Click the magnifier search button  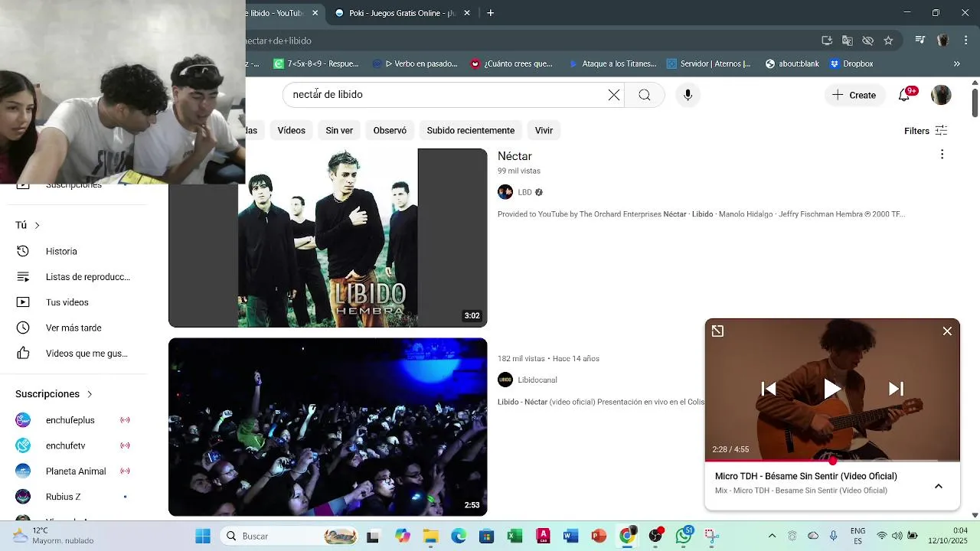(x=645, y=95)
